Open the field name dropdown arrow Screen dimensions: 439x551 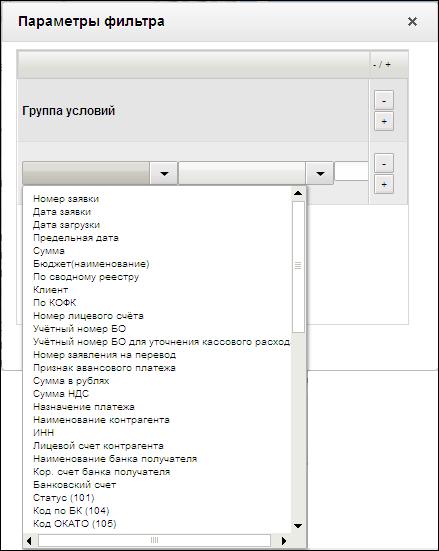pos(164,173)
